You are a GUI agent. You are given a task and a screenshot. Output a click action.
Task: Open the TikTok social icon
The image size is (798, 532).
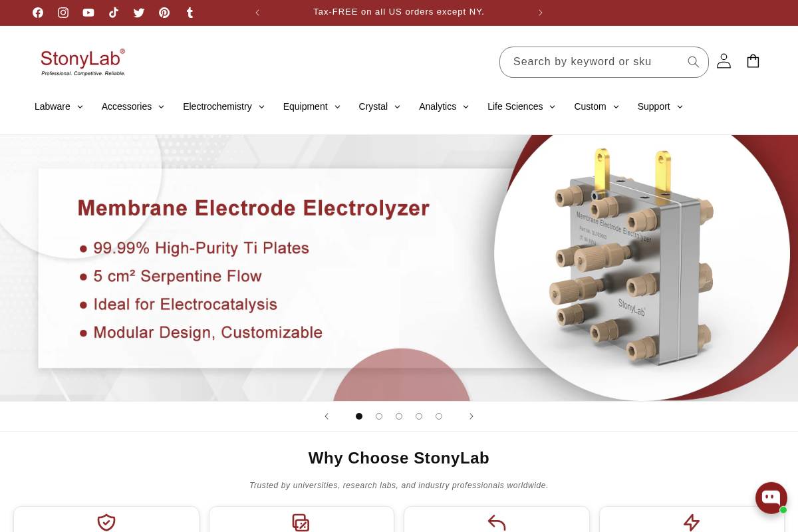114,13
